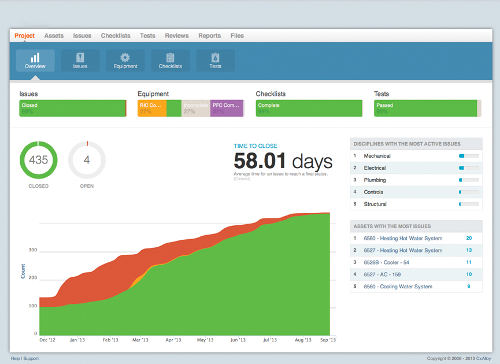Click the 435 closed issues donut chart
The width and height of the screenshot is (500, 364).
39,160
